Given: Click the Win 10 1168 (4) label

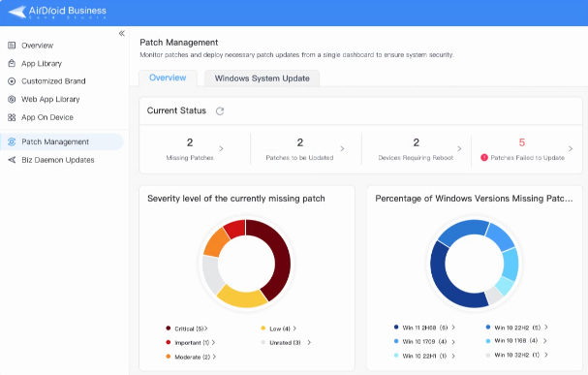Looking at the screenshot, I should (x=516, y=340).
